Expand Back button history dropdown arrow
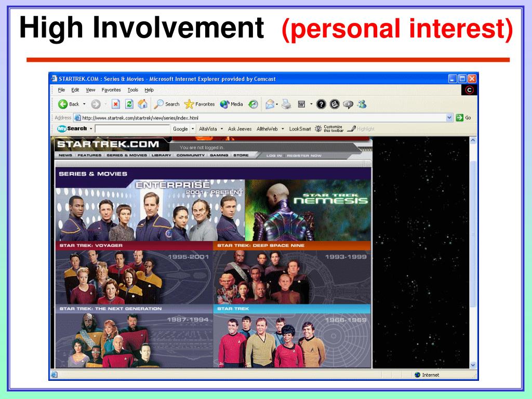The width and height of the screenshot is (532, 399). 84,104
